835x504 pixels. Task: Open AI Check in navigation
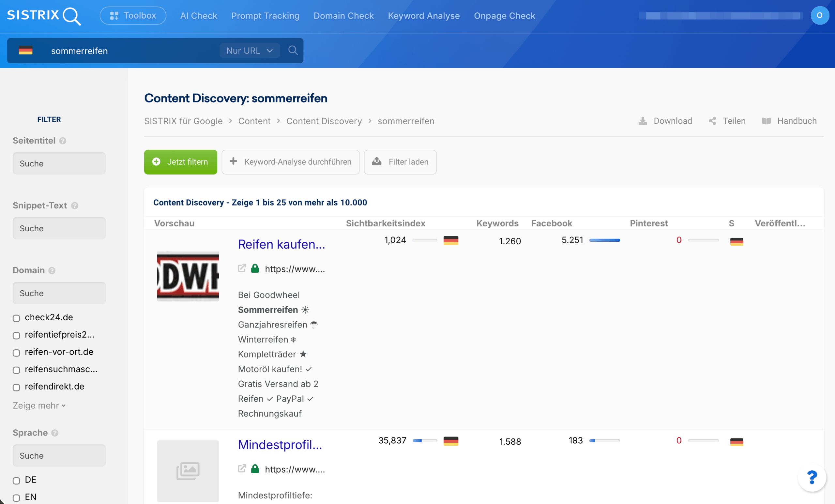199,16
